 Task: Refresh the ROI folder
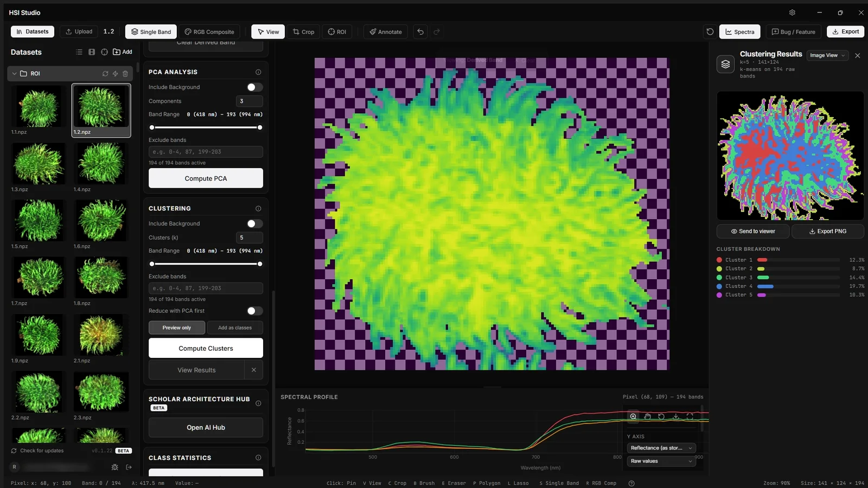click(x=105, y=73)
